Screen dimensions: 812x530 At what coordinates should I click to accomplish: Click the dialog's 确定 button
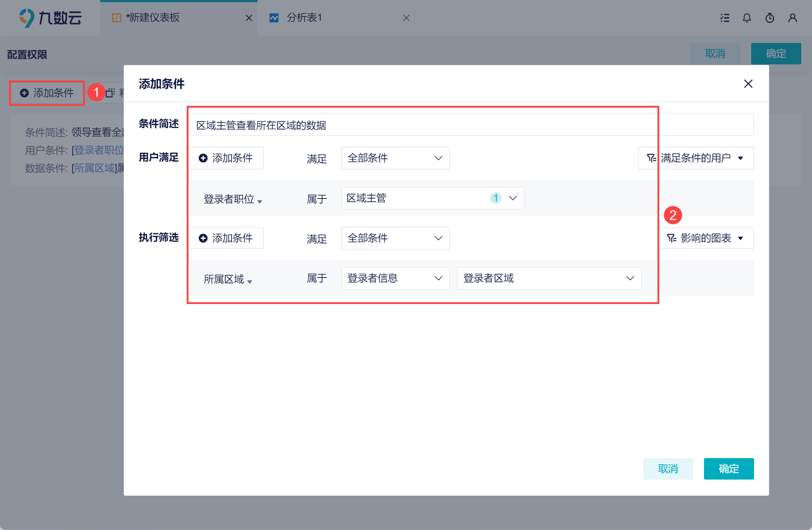728,468
